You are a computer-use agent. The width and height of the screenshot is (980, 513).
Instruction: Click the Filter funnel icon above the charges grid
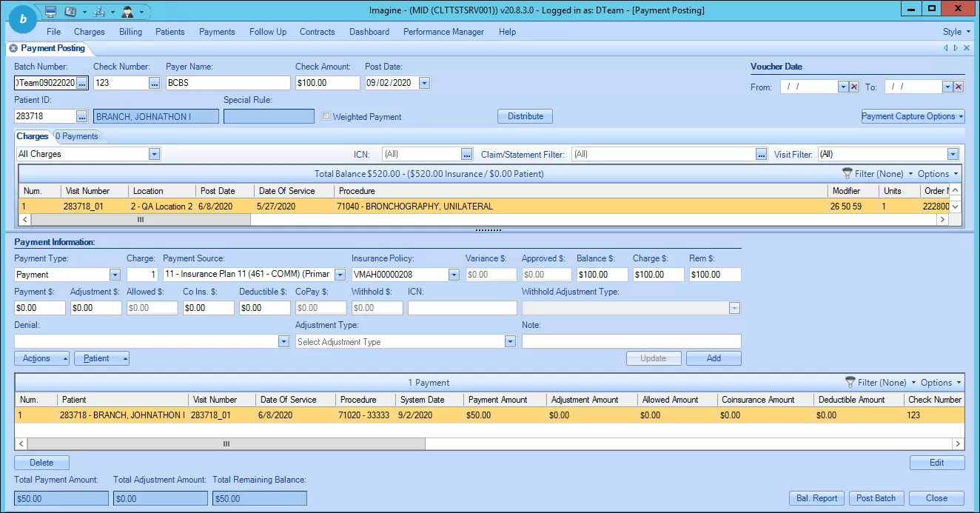click(x=848, y=173)
